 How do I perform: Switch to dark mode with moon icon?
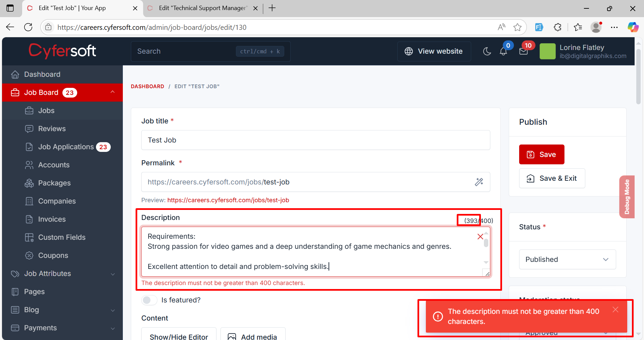coord(487,51)
